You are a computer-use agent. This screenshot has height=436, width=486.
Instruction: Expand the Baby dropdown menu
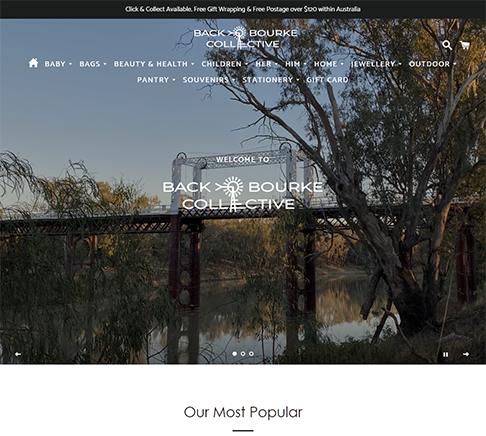(58, 64)
